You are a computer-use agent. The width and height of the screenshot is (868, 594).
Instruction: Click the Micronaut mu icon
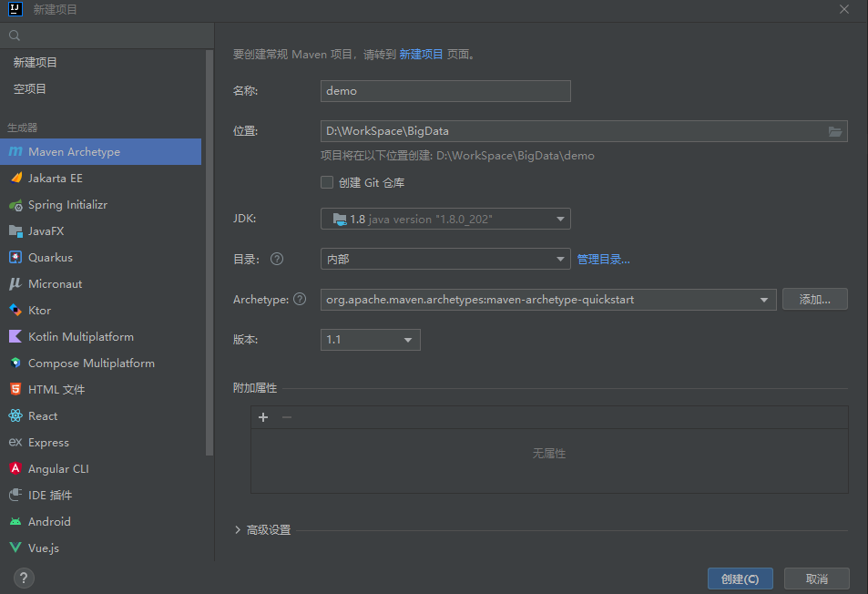click(15, 283)
